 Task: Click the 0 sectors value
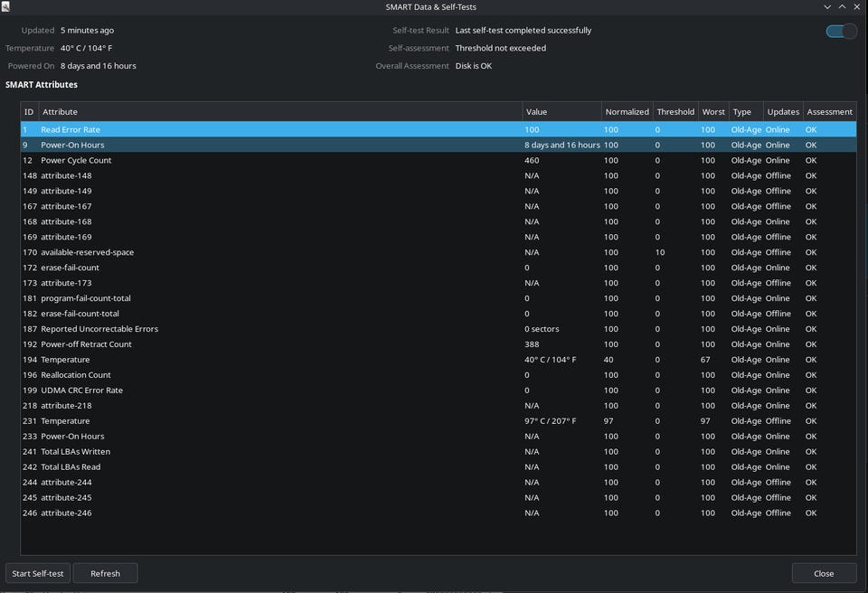pyautogui.click(x=542, y=328)
